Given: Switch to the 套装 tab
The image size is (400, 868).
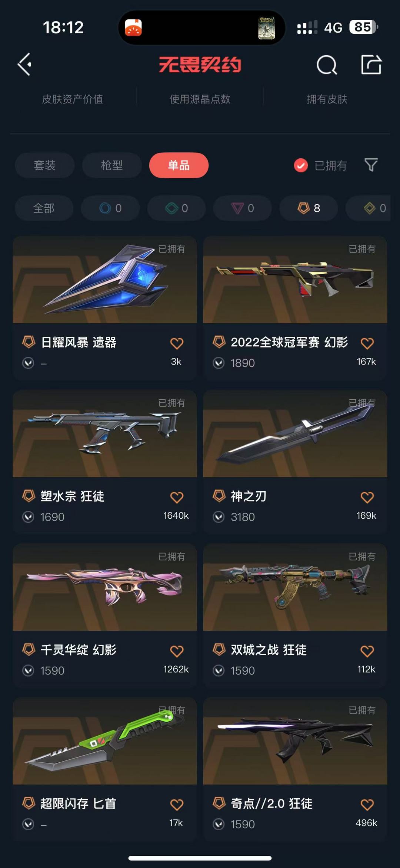Looking at the screenshot, I should (x=45, y=165).
